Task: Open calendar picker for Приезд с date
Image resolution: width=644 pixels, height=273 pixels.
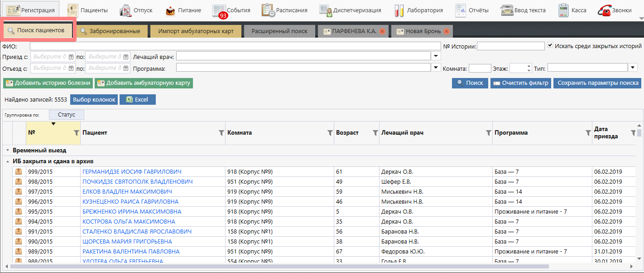Action: click(x=71, y=57)
